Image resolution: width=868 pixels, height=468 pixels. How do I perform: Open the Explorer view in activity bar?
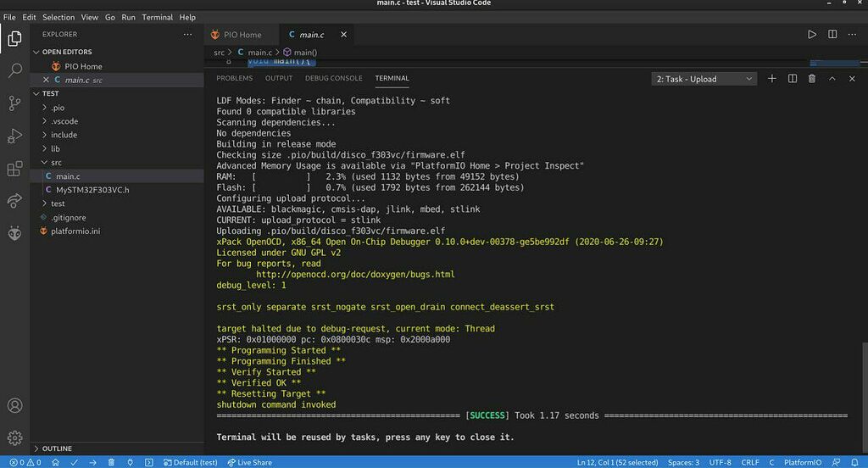pyautogui.click(x=14, y=38)
